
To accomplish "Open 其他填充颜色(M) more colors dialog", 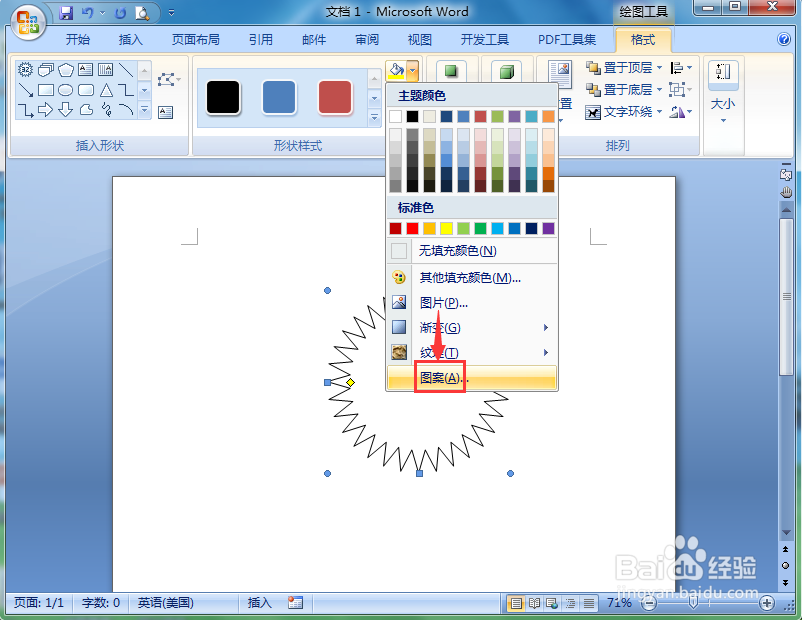I will 472,277.
